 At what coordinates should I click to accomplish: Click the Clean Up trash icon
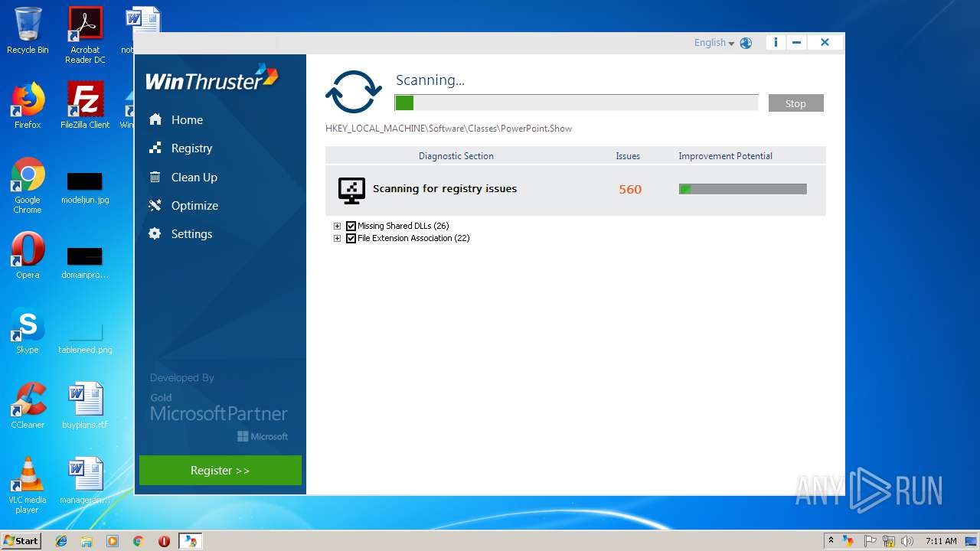point(155,177)
